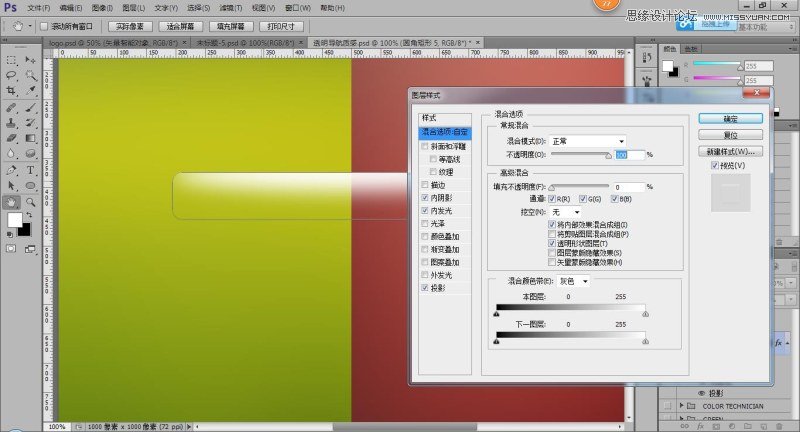
Task: Open the Hand tool preset picker arrow
Action: pyautogui.click(x=30, y=26)
